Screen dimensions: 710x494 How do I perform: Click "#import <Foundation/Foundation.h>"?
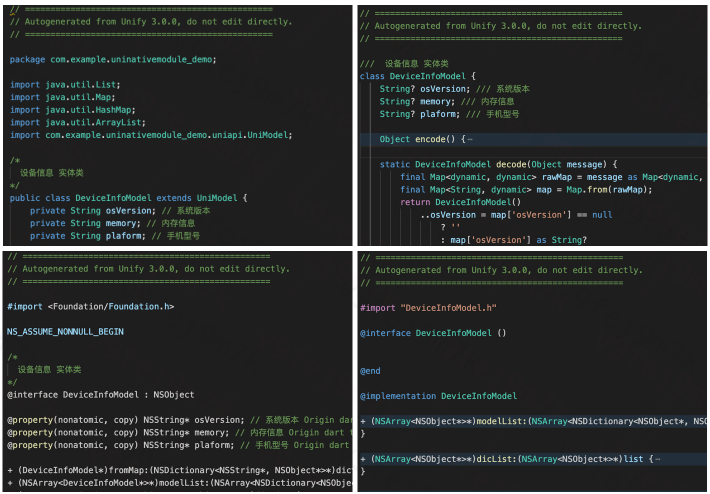tap(91, 307)
